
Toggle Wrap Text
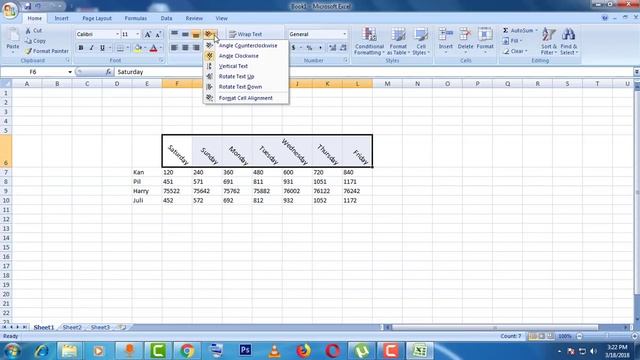click(245, 34)
